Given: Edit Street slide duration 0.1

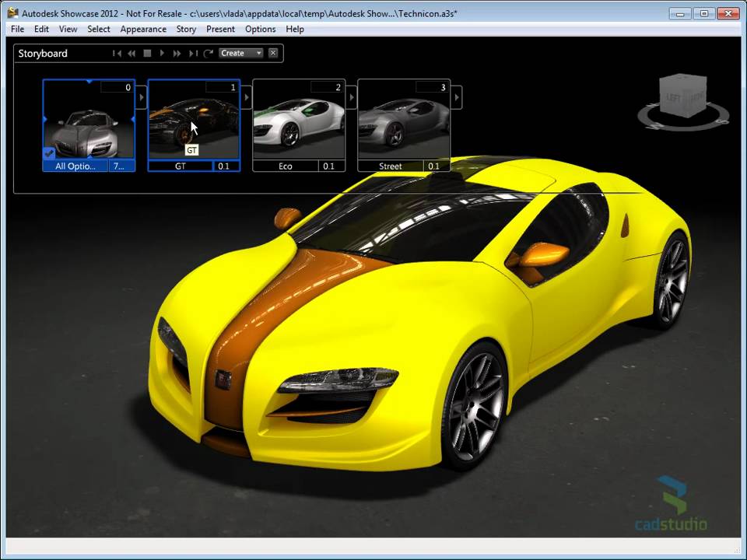Looking at the screenshot, I should [x=436, y=166].
